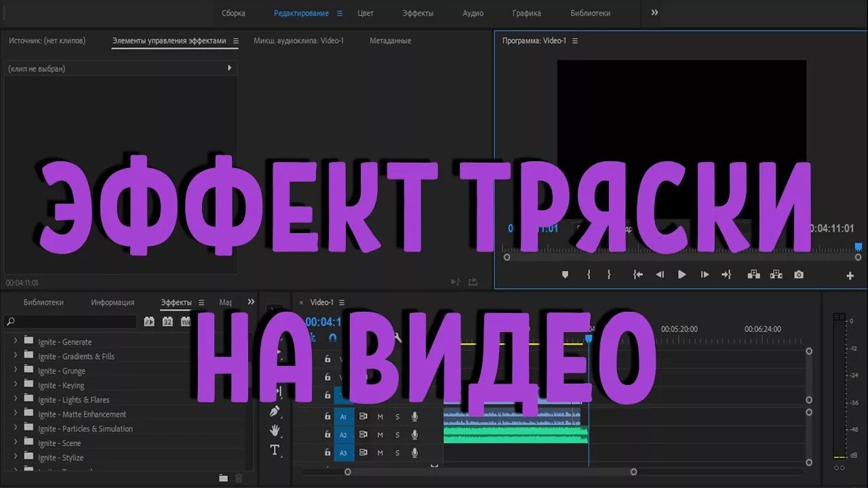Click audio-only playback icon in Effect Controls
Viewport: 868px width, 488px height.
[456, 282]
